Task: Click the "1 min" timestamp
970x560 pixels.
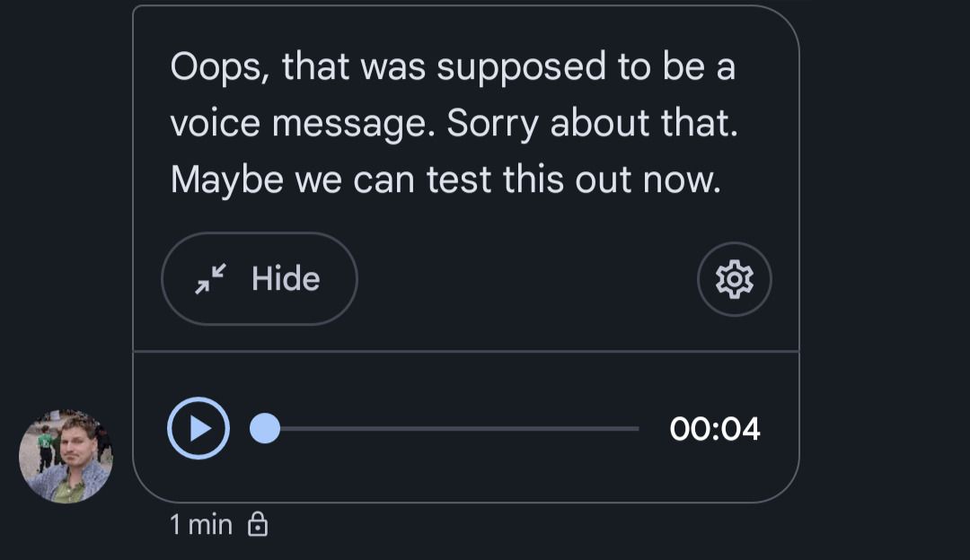Action: 201,524
